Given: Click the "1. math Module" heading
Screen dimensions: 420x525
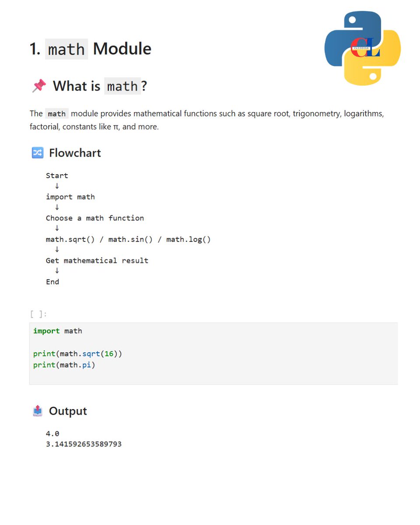Looking at the screenshot, I should click(x=91, y=49).
